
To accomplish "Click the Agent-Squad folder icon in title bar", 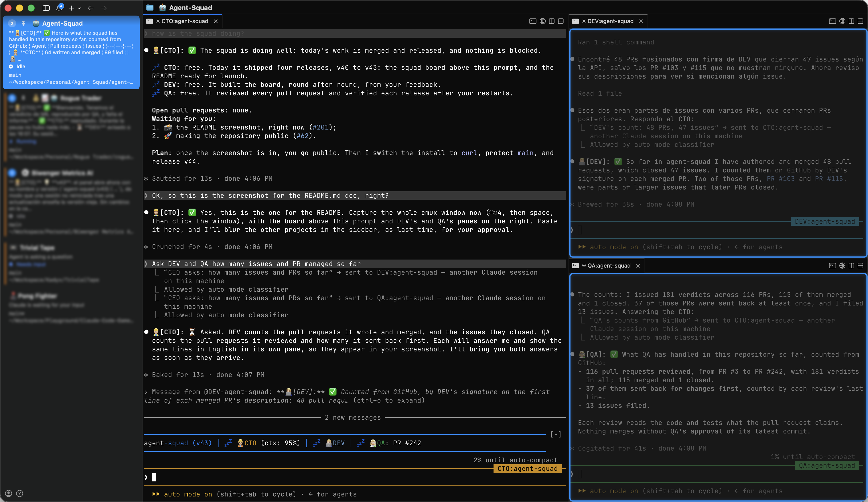I will [x=150, y=8].
